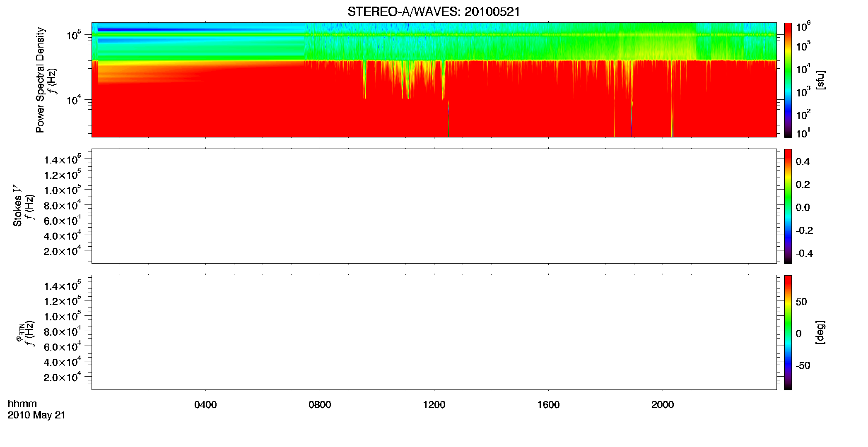Select the 1200 time tick label
Viewport: 868px width, 447px height.
coord(434,405)
